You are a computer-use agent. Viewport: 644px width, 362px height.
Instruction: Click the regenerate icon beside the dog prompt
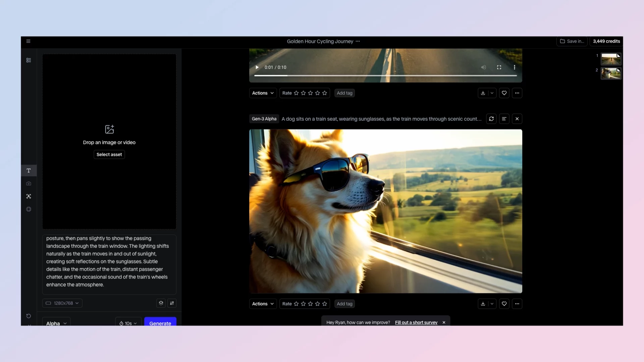point(491,119)
